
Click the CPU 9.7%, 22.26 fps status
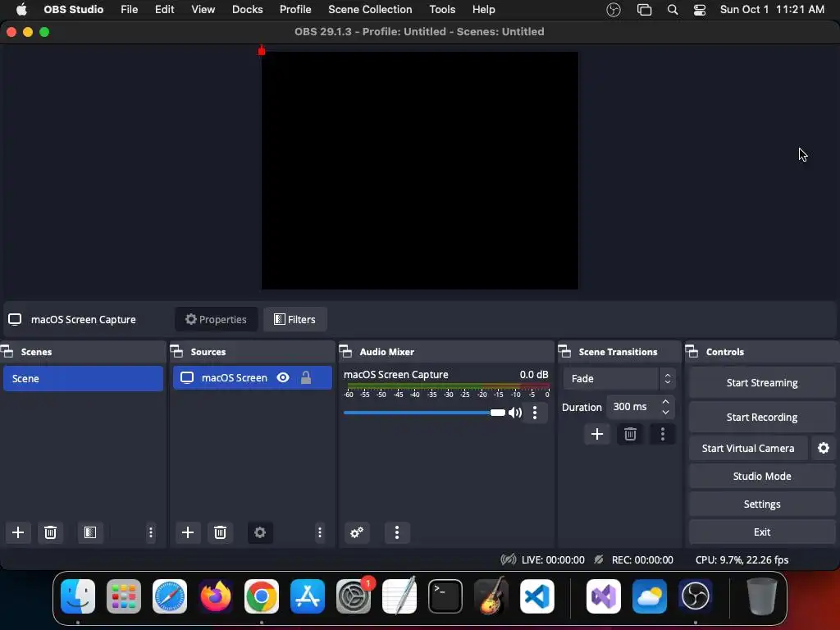tap(742, 559)
